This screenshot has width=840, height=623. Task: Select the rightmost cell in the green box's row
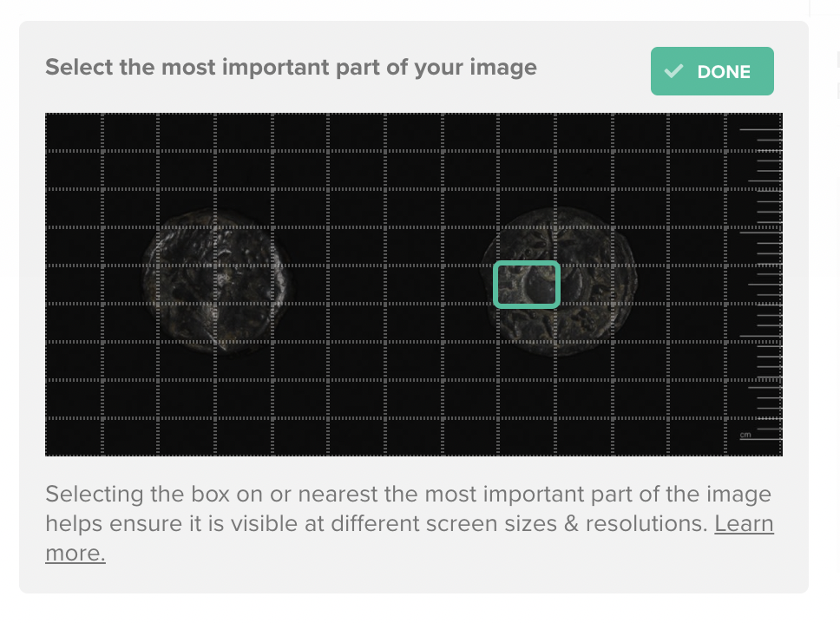point(754,285)
